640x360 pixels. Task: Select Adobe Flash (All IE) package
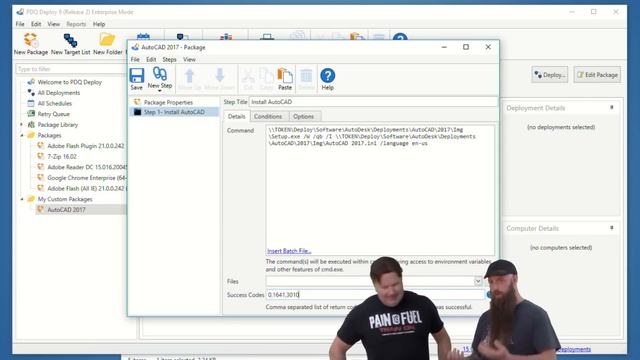pos(87,188)
